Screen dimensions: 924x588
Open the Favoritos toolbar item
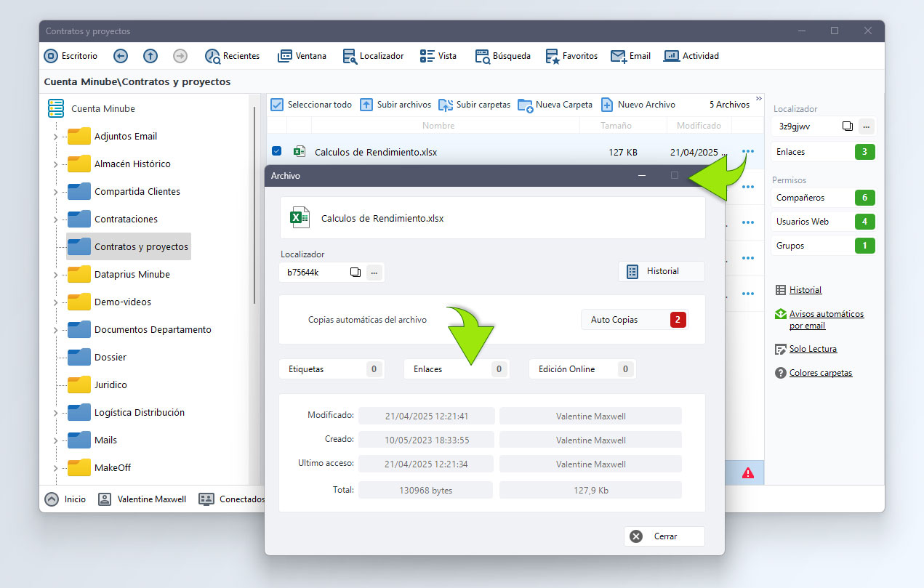[571, 56]
